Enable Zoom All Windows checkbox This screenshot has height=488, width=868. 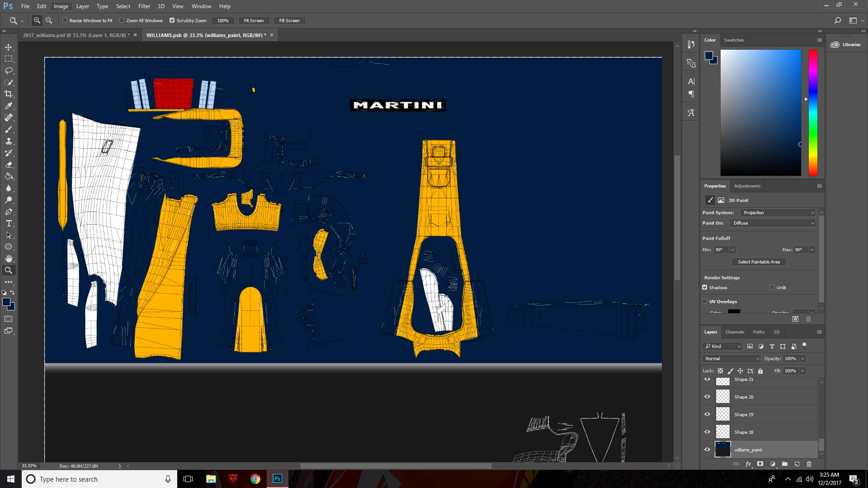122,20
